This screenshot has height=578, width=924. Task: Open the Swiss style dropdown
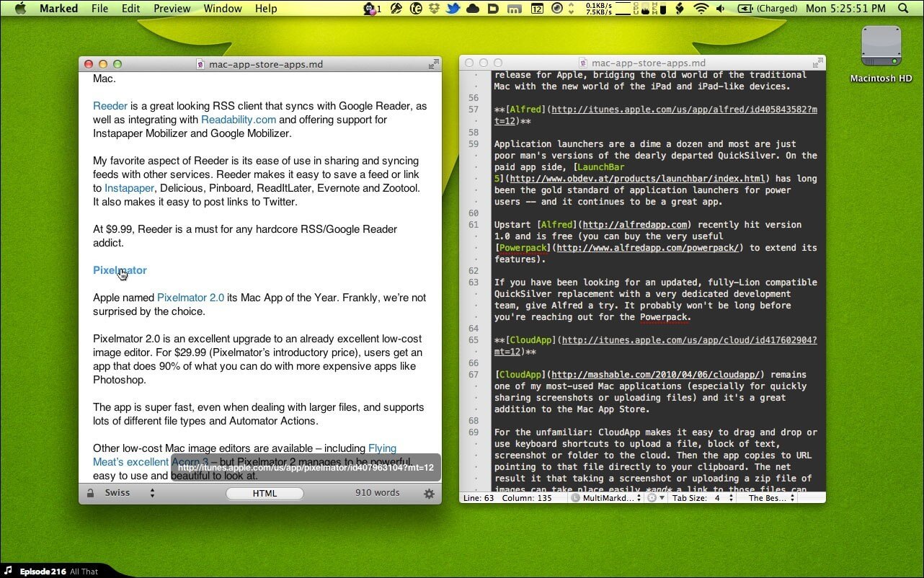click(130, 493)
